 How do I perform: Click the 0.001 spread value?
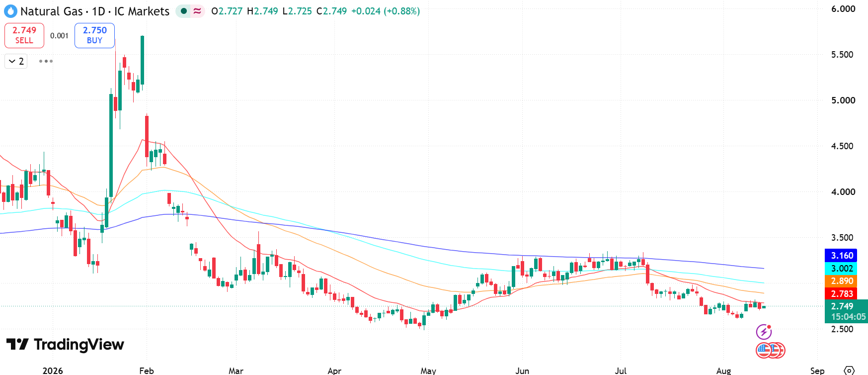[x=59, y=36]
